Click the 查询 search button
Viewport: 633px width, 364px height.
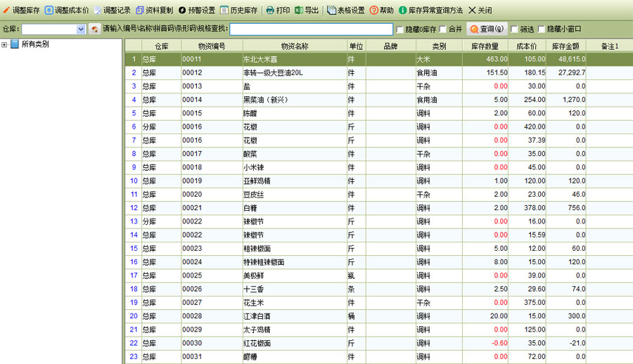[x=487, y=30]
